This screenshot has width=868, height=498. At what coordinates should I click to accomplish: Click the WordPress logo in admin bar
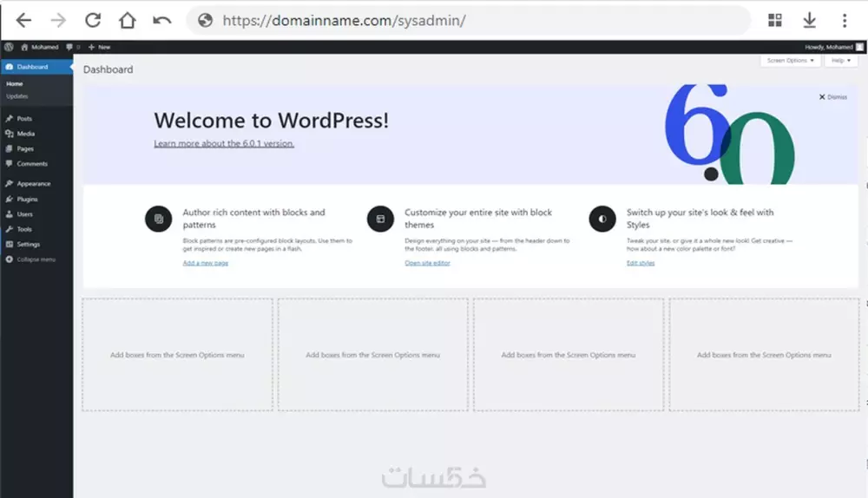(x=9, y=47)
